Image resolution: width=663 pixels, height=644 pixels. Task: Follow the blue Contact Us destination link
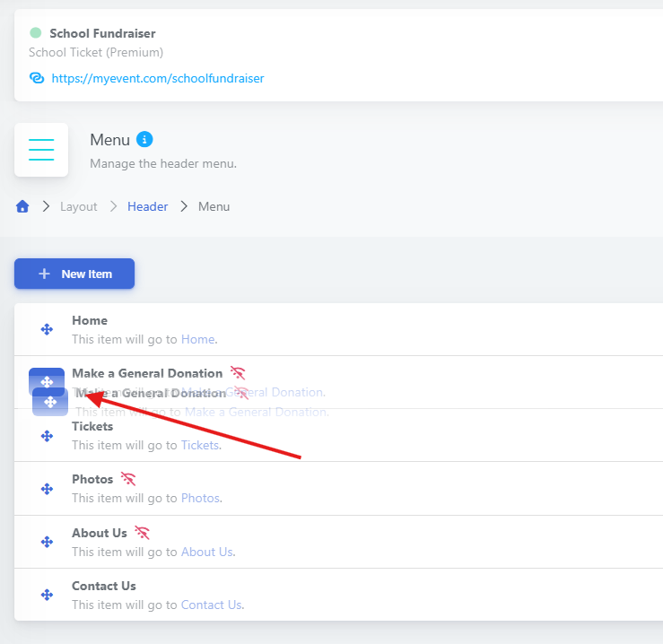pos(211,605)
